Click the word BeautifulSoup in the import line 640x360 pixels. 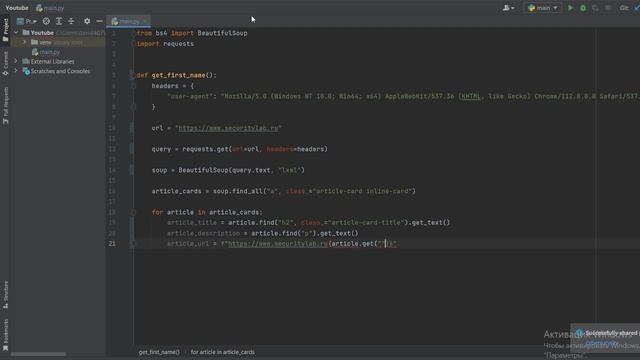tap(222, 33)
